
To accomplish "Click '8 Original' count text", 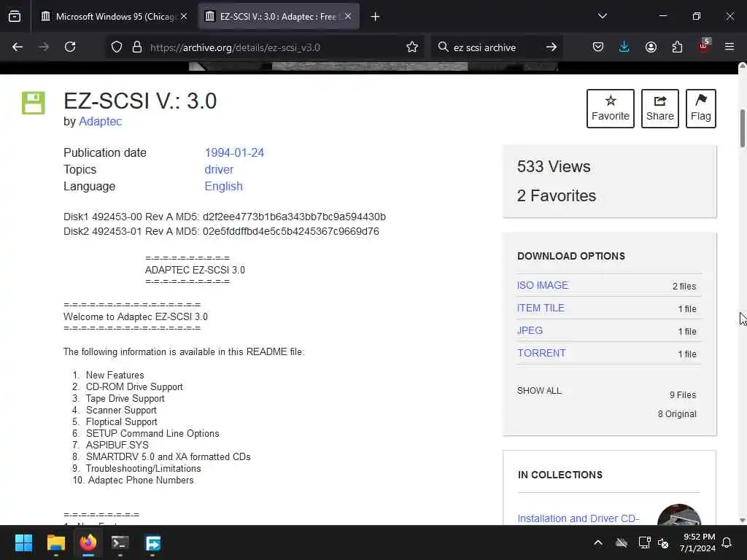I will click(677, 414).
